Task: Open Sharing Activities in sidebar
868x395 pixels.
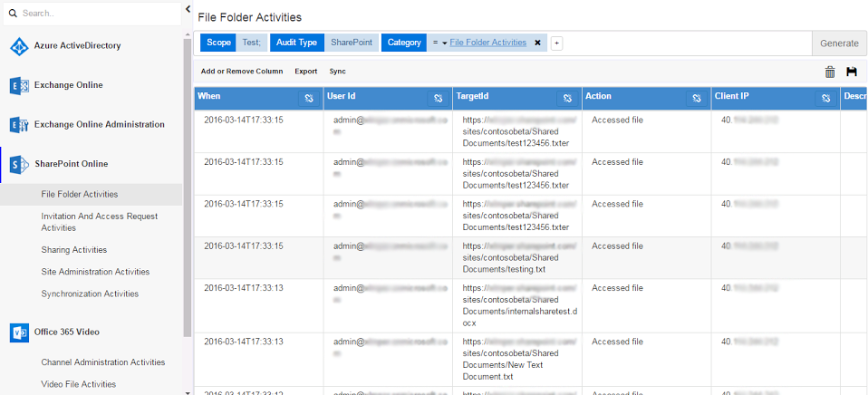Action: click(74, 250)
